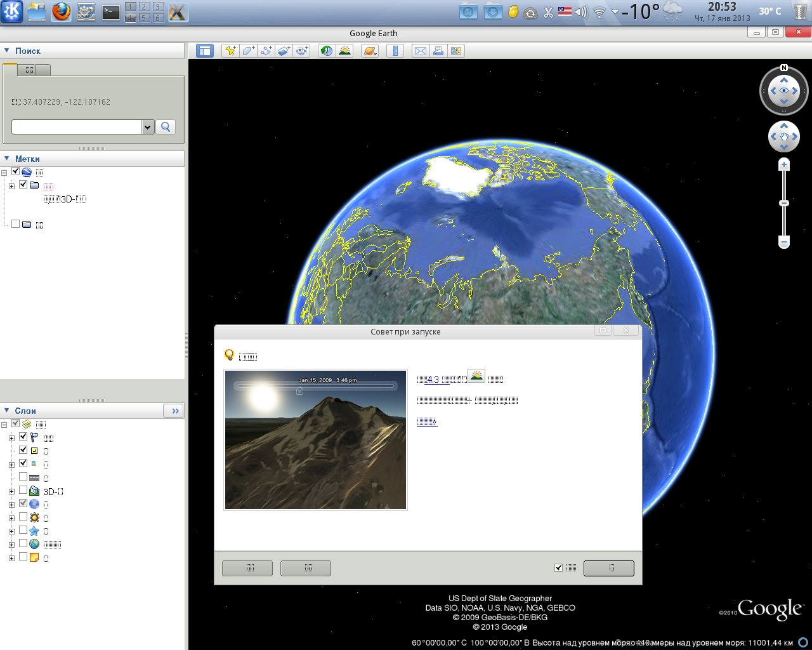Select the Add Path tool
Image resolution: width=812 pixels, height=650 pixels.
pos(266,51)
